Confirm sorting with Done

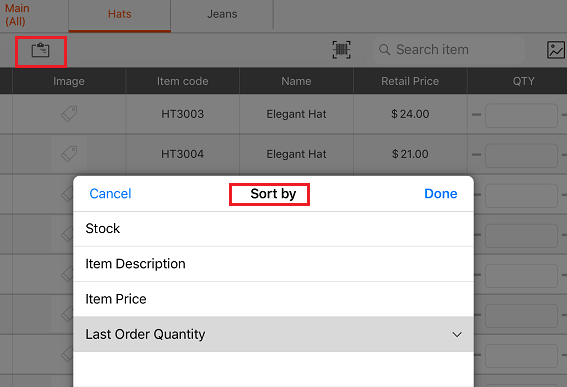[440, 194]
